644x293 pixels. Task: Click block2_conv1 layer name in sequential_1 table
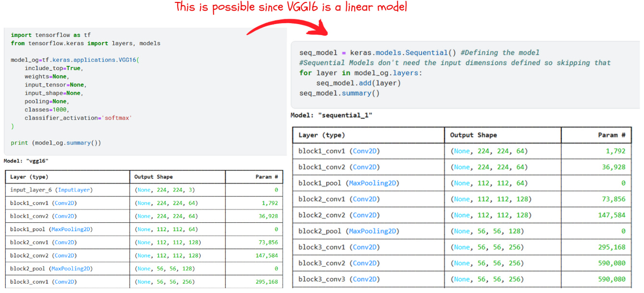pos(339,199)
